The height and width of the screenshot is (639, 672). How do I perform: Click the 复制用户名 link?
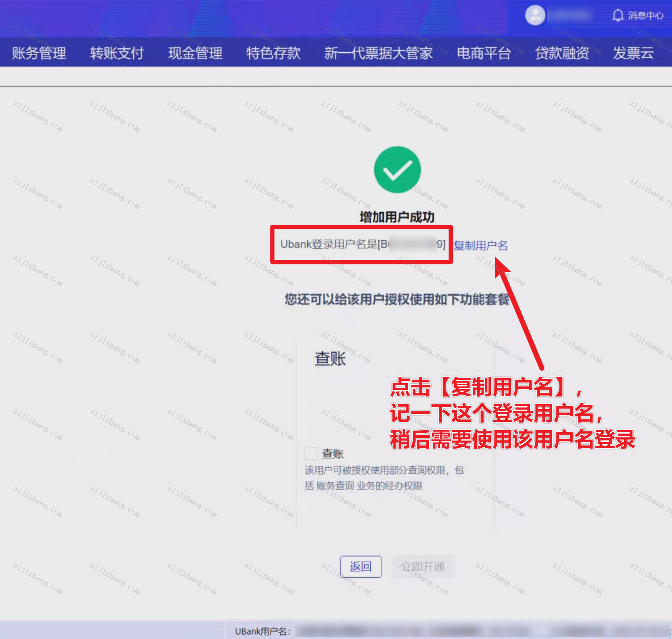[481, 245]
